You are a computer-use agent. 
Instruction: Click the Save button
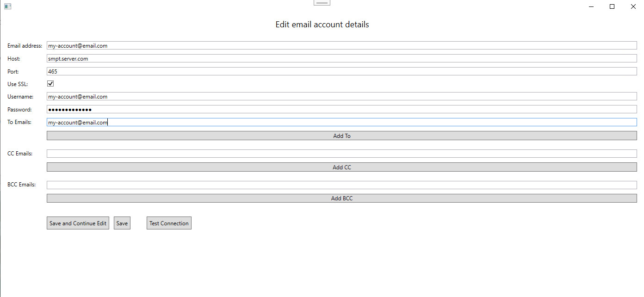pos(122,223)
